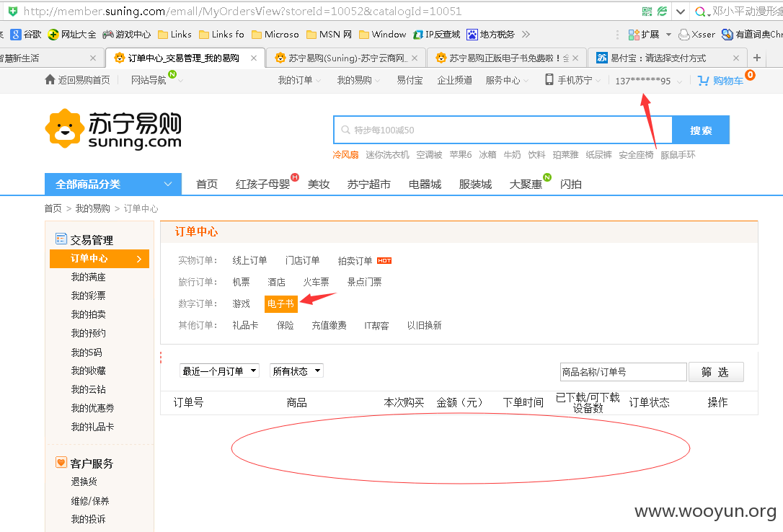Switch to the 苏宁易购(Suning)-苏宁云商网 tab
The height and width of the screenshot is (532, 783).
pyautogui.click(x=346, y=58)
